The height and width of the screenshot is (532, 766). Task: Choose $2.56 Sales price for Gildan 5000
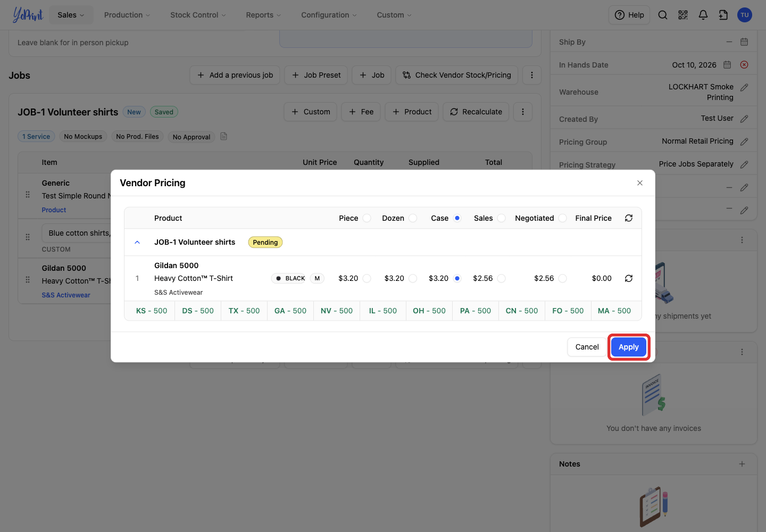click(502, 278)
